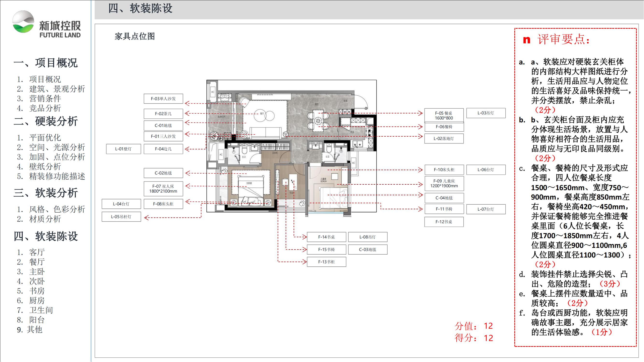644x362 pixels.
Task: Click the floor plan image
Action: 291,147
